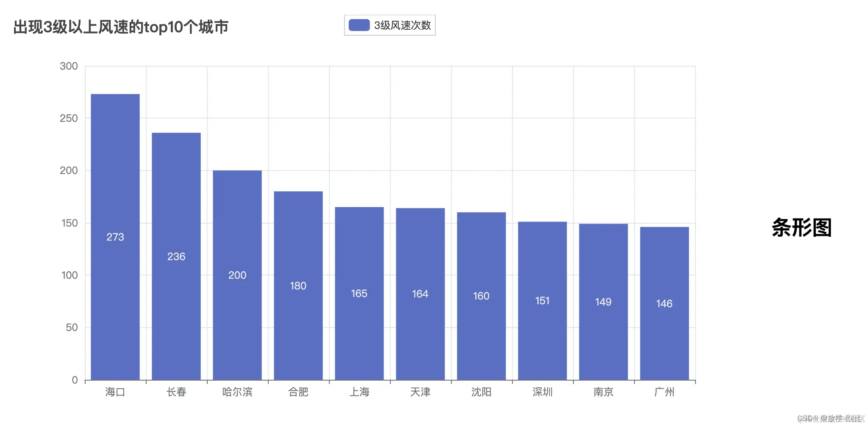
Task: Click the 海口 axis label
Action: pyautogui.click(x=115, y=392)
